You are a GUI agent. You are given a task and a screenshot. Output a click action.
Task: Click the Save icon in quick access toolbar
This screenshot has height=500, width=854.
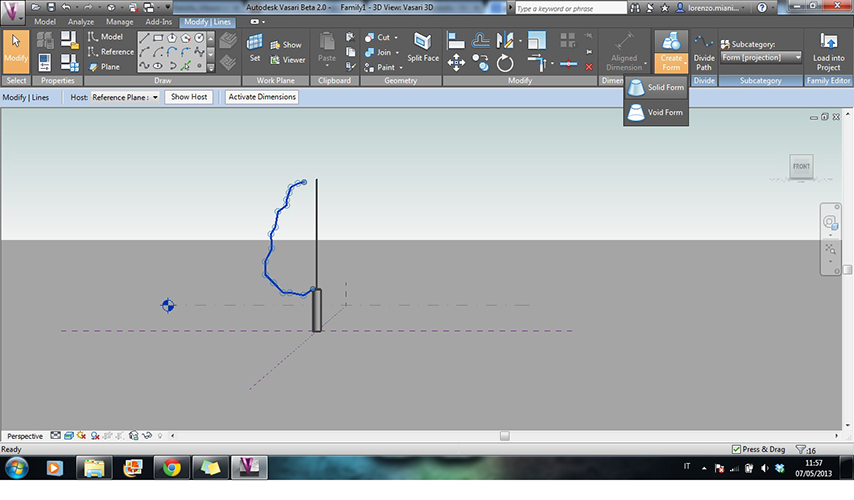[51, 8]
